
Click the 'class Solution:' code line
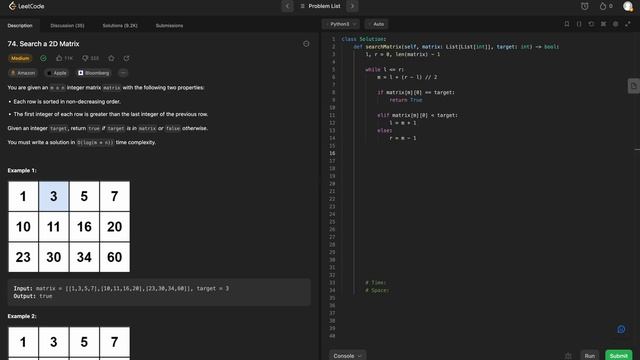tap(364, 39)
